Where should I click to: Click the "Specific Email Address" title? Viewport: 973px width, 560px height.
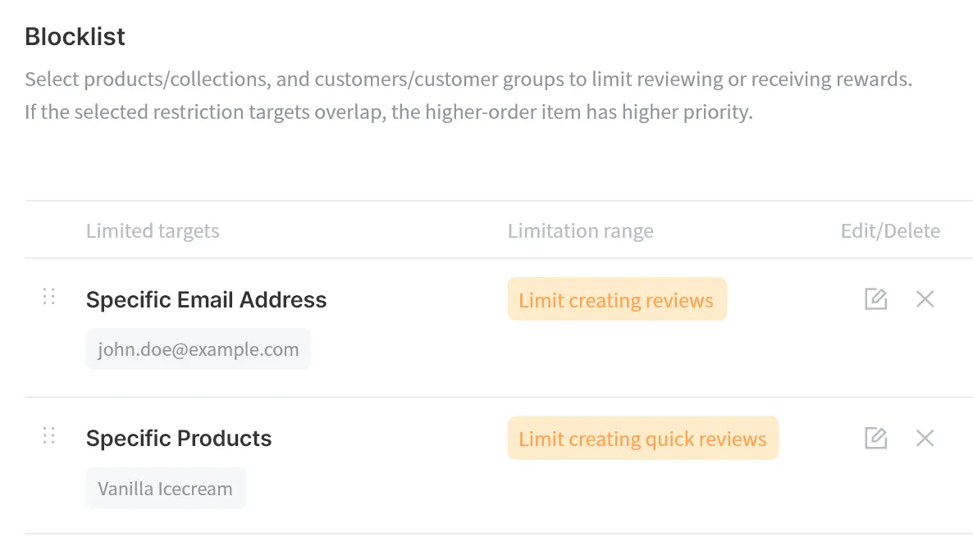(206, 300)
